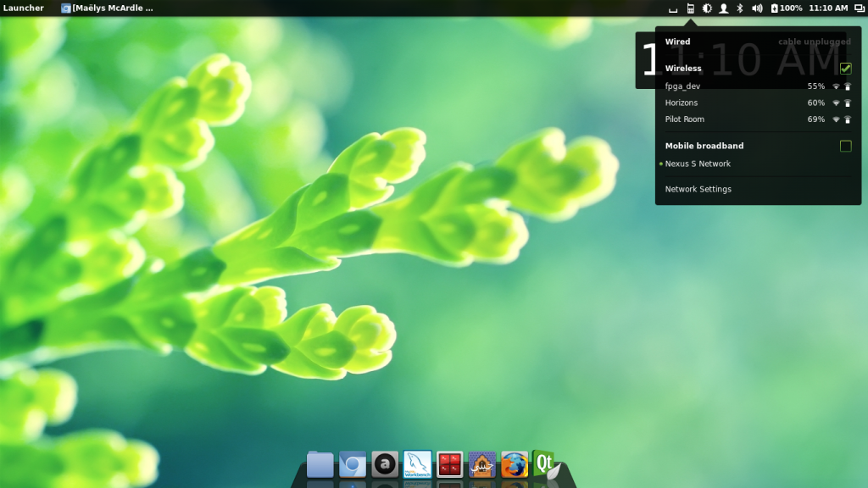868x488 pixels.
Task: Enable the Mobile broadband checkbox
Action: (x=845, y=147)
